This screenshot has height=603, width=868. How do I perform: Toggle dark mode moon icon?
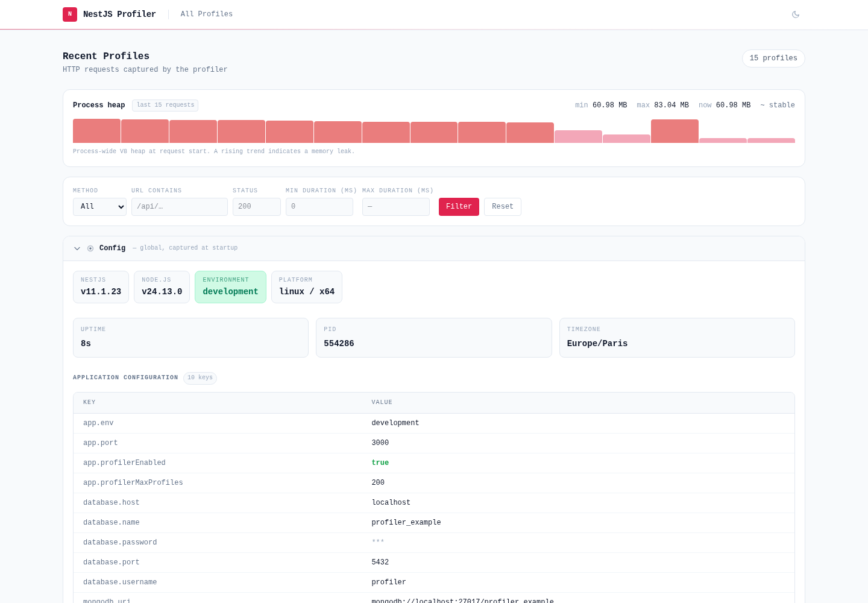click(796, 14)
